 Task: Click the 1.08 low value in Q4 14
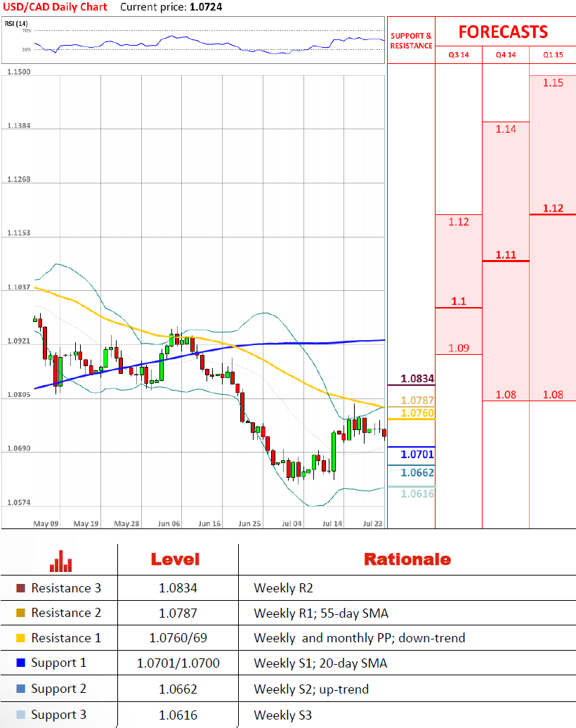506,395
